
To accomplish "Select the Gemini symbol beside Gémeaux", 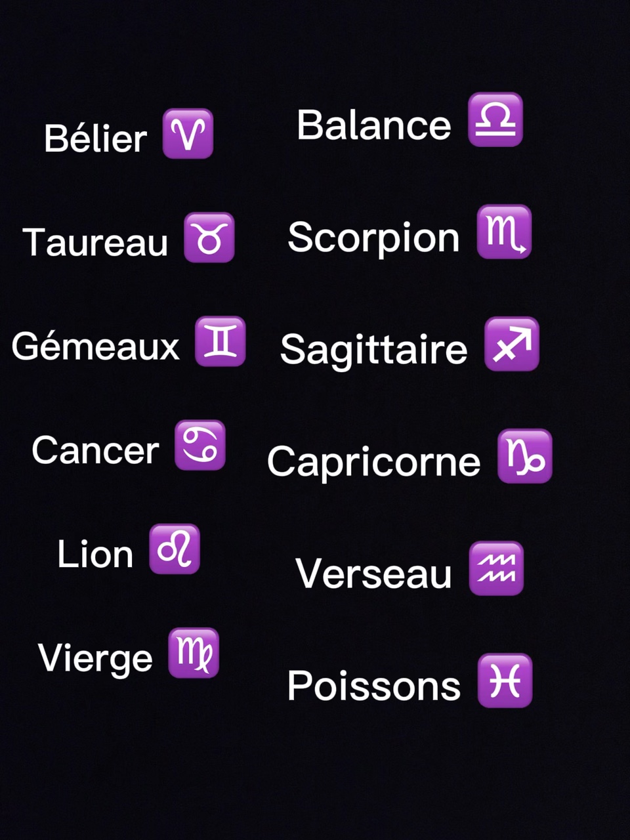I will pyautogui.click(x=220, y=341).
